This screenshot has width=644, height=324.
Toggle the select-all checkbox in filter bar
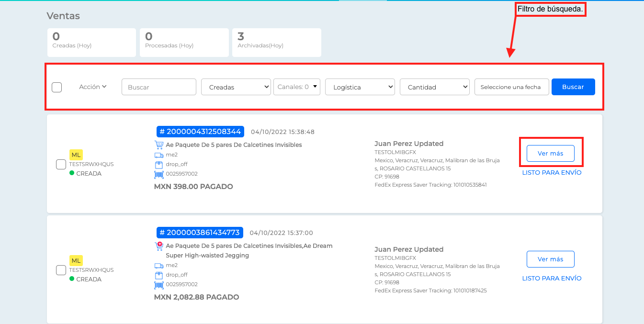tap(56, 87)
